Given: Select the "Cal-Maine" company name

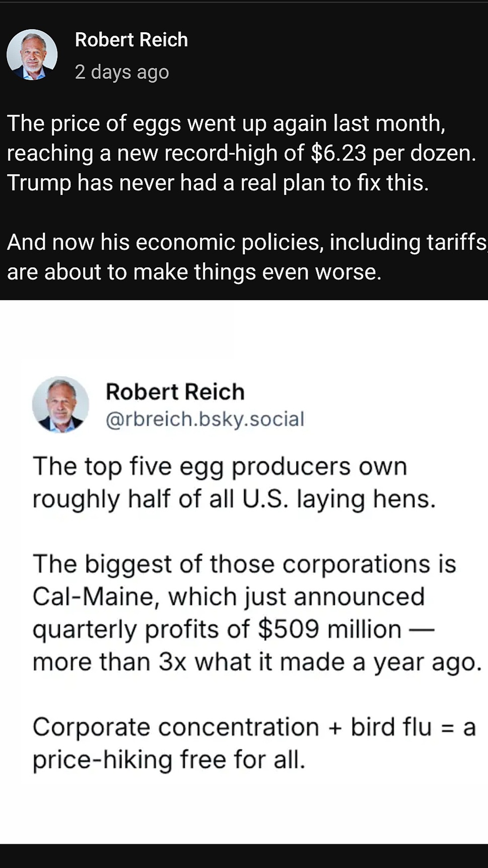Looking at the screenshot, I should point(93,597).
